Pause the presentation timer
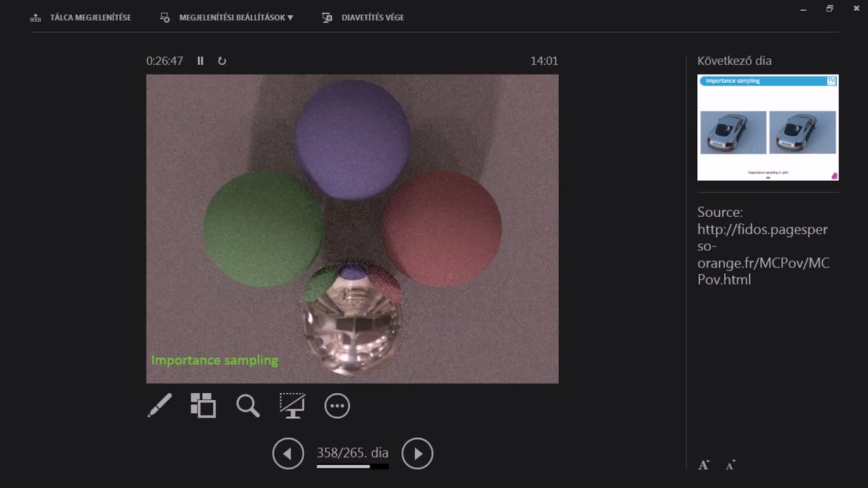The width and height of the screenshot is (868, 488). [x=201, y=60]
